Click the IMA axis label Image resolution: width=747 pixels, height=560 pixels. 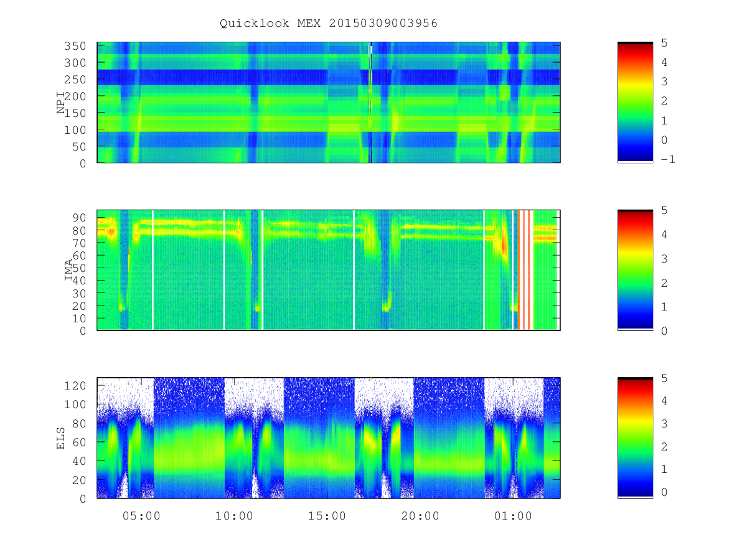69,270
